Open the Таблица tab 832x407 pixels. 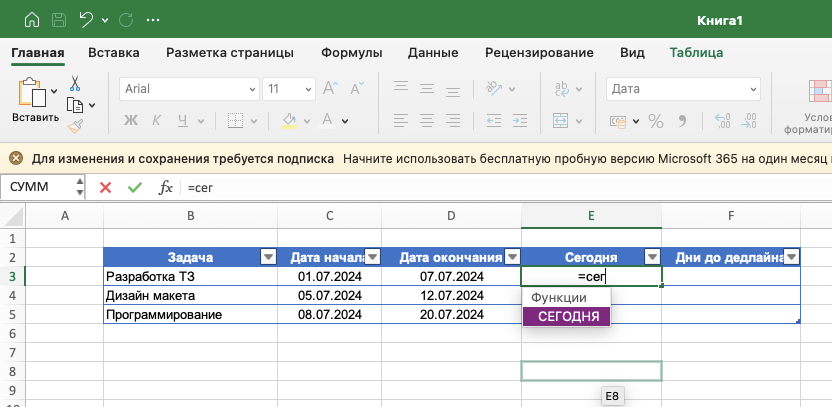coord(696,53)
